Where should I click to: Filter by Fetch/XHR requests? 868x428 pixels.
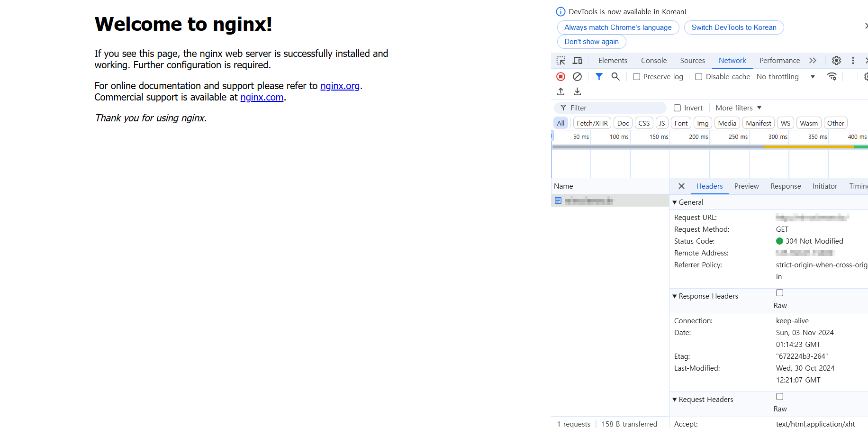tap(592, 123)
